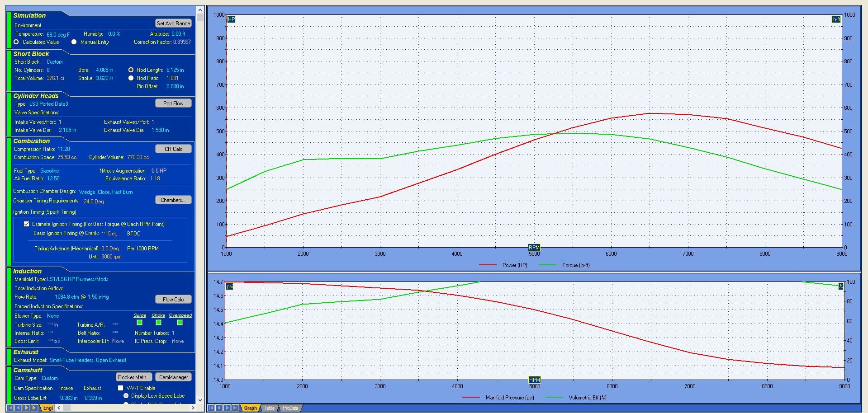This screenshot has width=868, height=413.
Task: Go to previous tab in engine panel
Action: tap(19, 408)
